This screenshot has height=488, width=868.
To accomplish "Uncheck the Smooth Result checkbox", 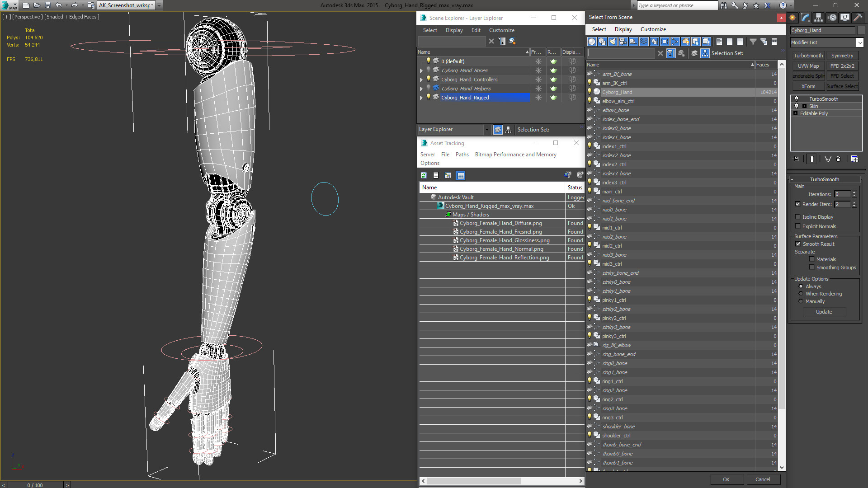I will pyautogui.click(x=798, y=244).
